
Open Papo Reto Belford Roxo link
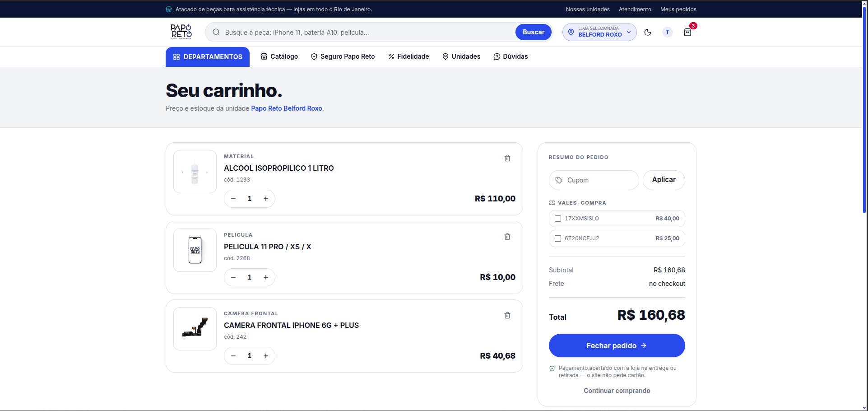287,108
